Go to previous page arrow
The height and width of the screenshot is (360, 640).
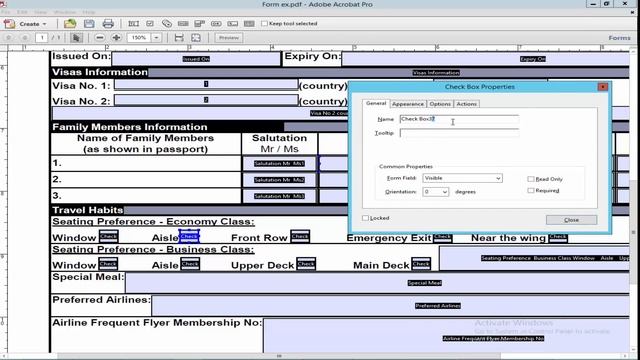click(x=9, y=38)
